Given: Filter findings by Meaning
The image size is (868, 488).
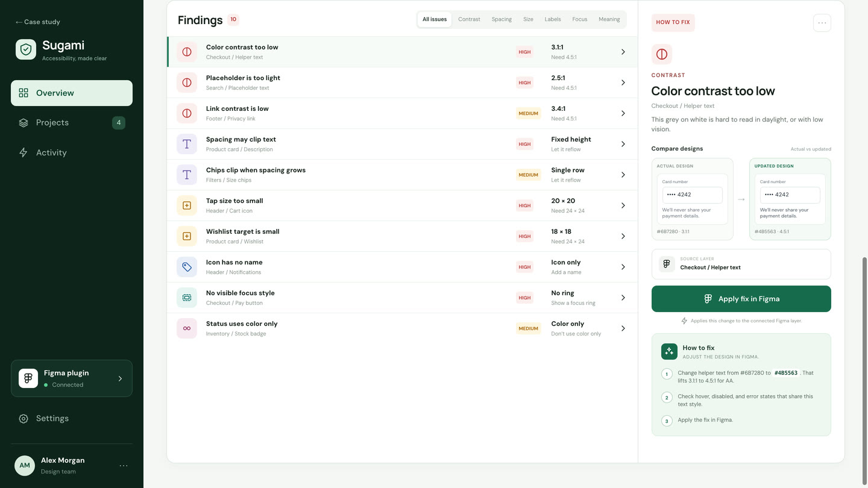Looking at the screenshot, I should 609,19.
